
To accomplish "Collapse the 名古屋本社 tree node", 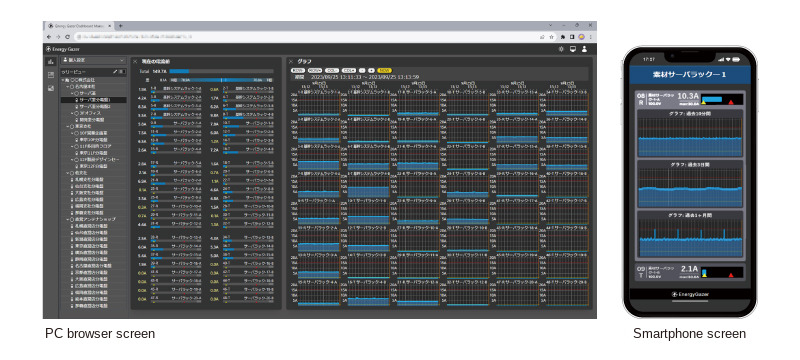I will (x=67, y=87).
